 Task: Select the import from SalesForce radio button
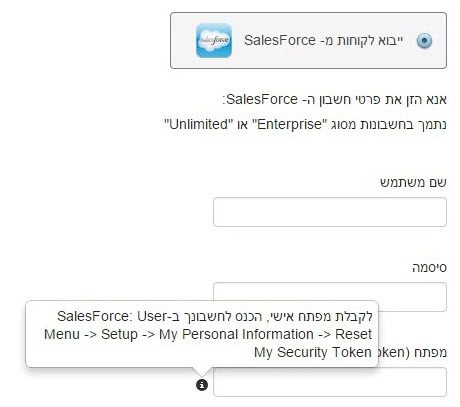424,41
